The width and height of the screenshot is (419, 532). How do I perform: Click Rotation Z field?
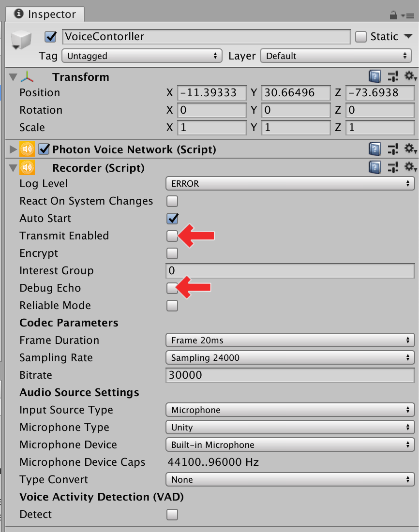380,110
